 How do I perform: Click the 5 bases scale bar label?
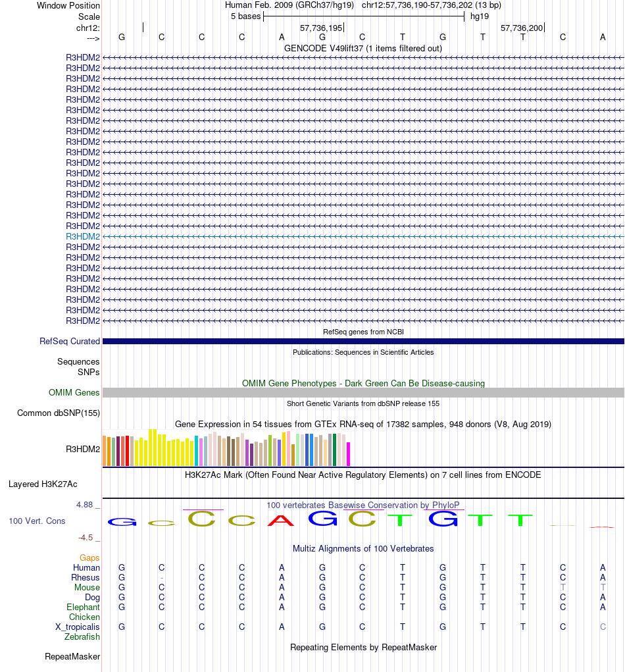point(245,16)
